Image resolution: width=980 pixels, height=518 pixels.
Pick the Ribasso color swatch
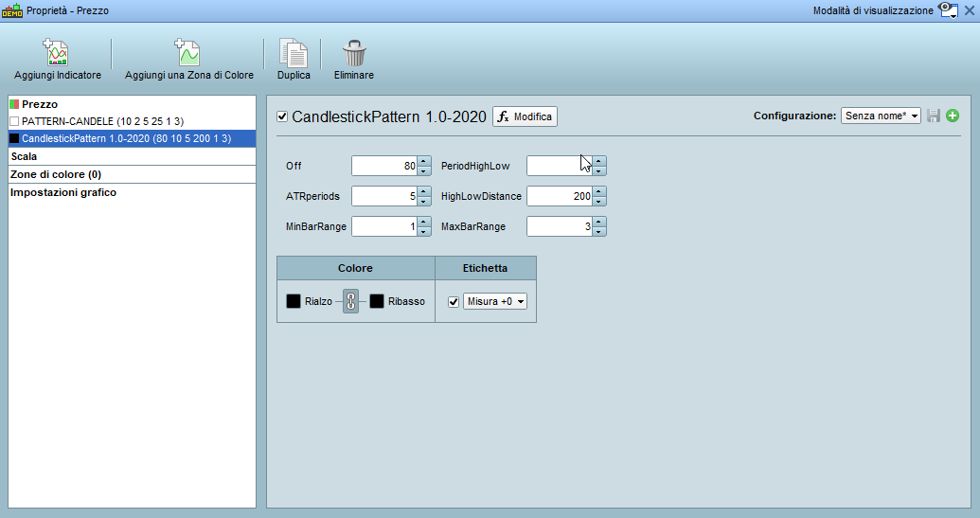[377, 301]
